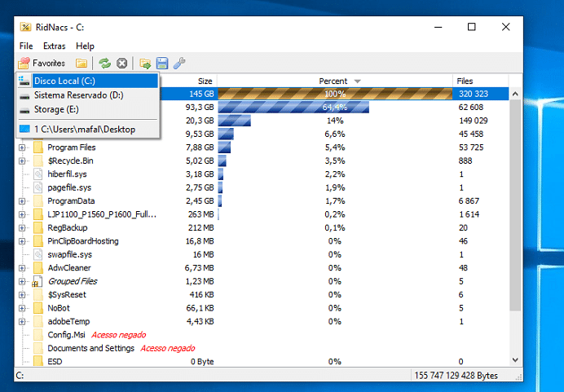The height and width of the screenshot is (392, 564).
Task: Click the Config.Msi folder icon
Action: pyautogui.click(x=38, y=335)
